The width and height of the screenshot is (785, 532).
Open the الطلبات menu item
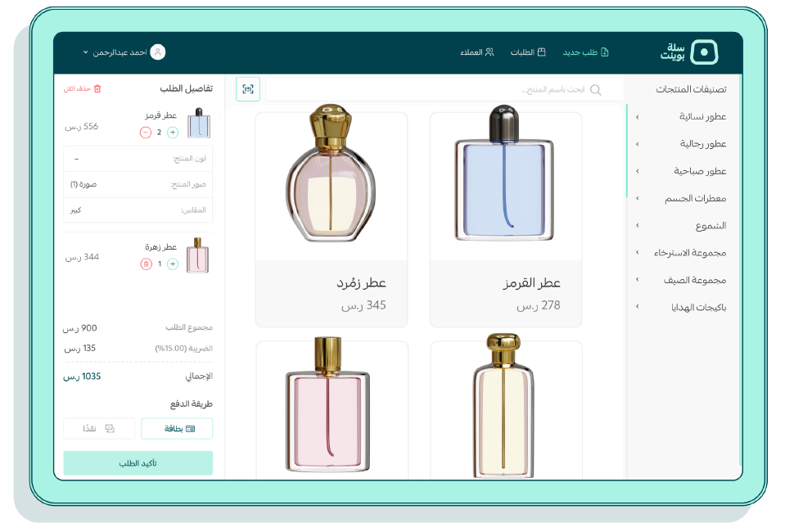coord(528,52)
